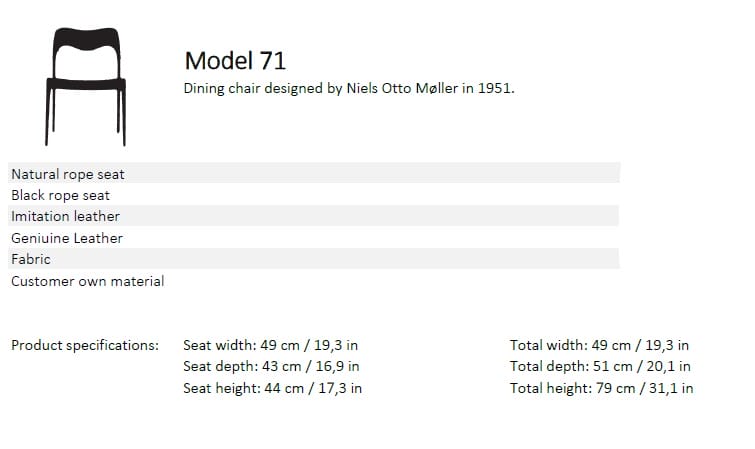This screenshot has width=755, height=449.
Task: Click the year 1951 in description
Action: (x=494, y=88)
